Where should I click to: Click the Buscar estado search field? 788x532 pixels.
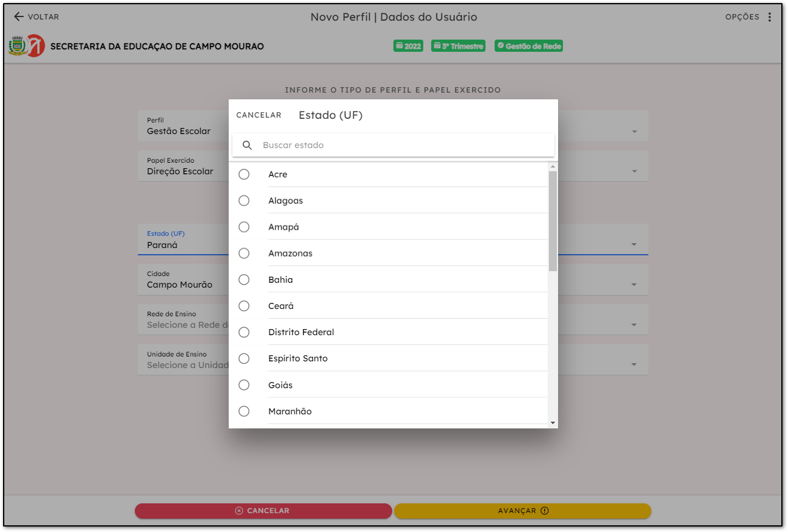click(393, 145)
